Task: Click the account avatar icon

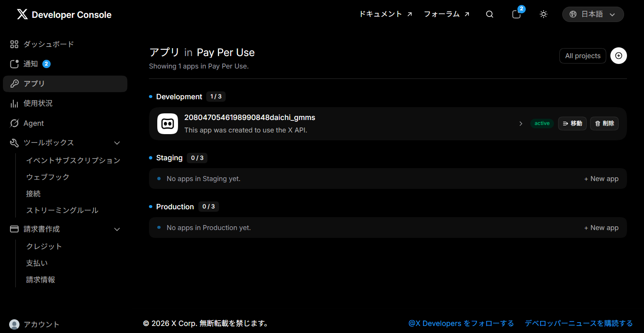Action: [x=14, y=325]
